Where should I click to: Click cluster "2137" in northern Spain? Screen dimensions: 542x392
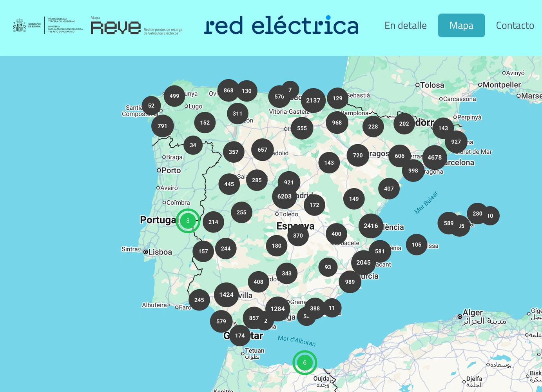coord(313,100)
